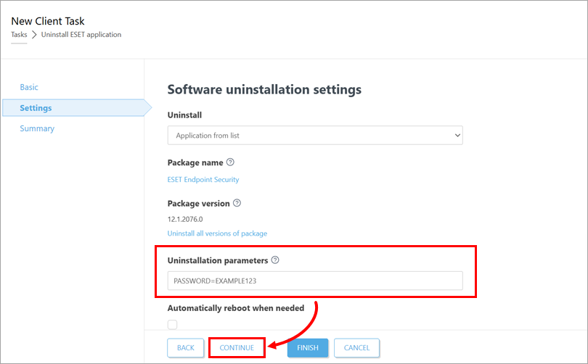588x364 pixels.
Task: Open the Uninstallation parameters help tooltip icon
Action: (275, 260)
